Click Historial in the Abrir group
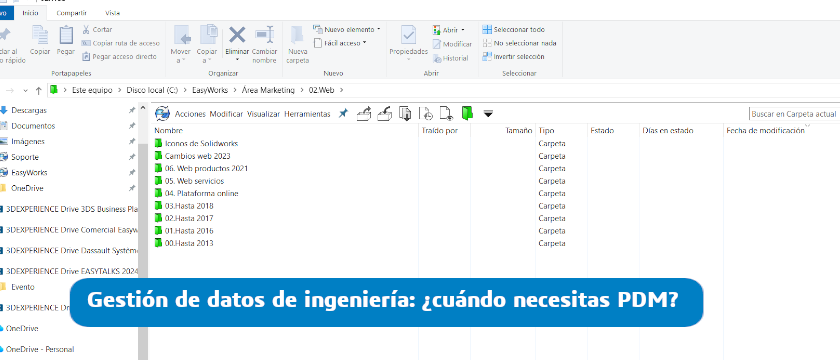This screenshot has width=840, height=360. point(451,58)
